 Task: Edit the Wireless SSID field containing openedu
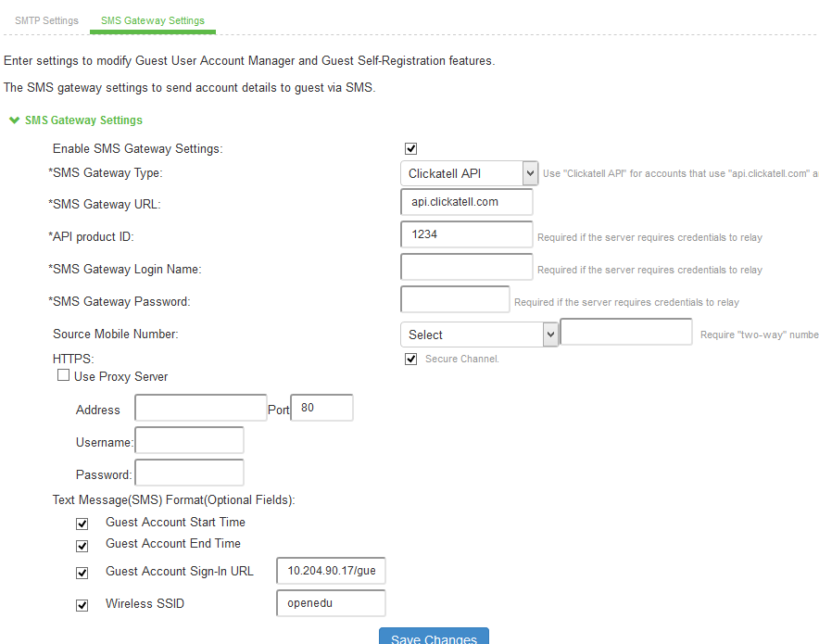331,603
